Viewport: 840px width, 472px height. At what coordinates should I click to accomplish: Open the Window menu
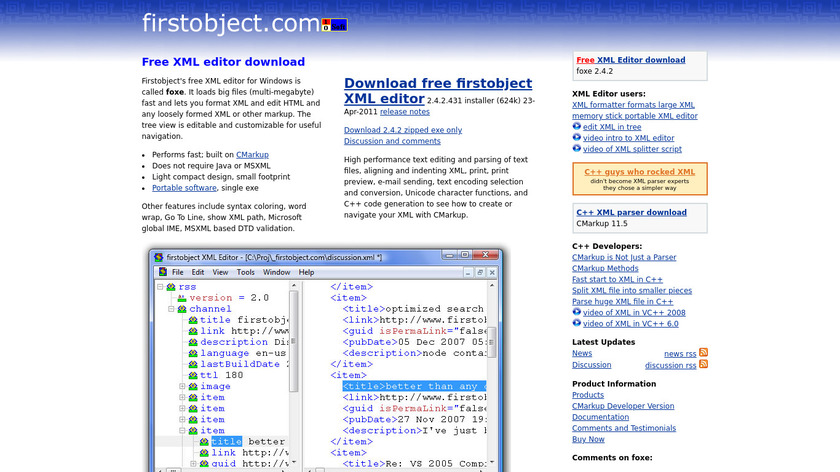click(x=276, y=272)
